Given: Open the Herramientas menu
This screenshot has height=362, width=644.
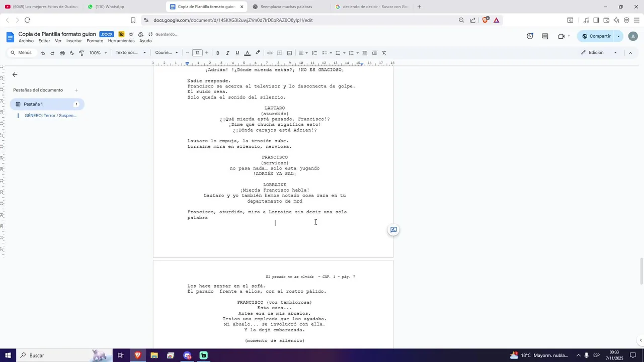Looking at the screenshot, I should 121,41.
